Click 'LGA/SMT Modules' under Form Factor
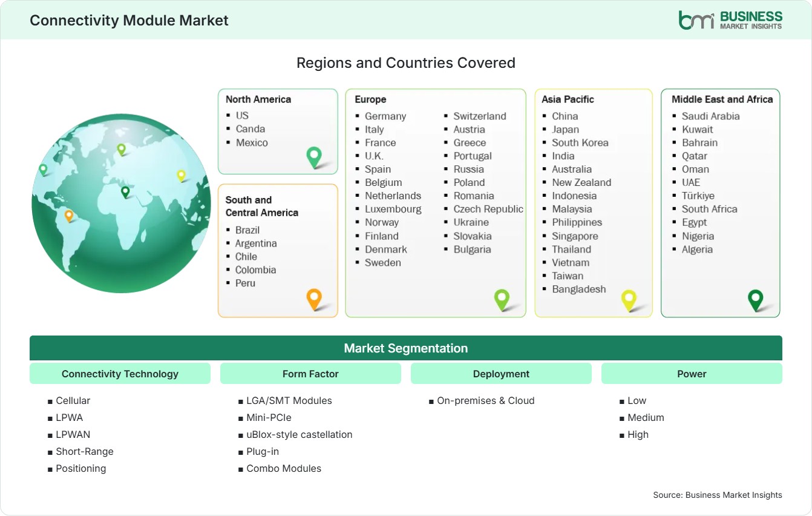Viewport: 812px width, 516px height. click(x=289, y=401)
